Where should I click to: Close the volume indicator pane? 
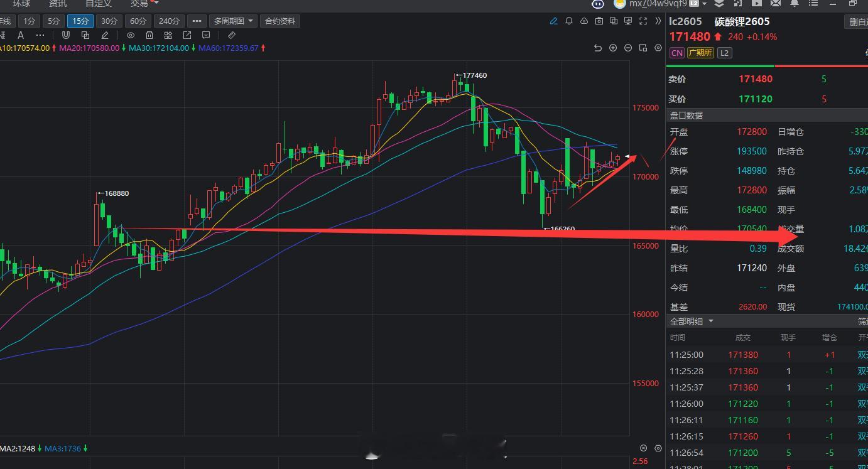click(x=643, y=448)
